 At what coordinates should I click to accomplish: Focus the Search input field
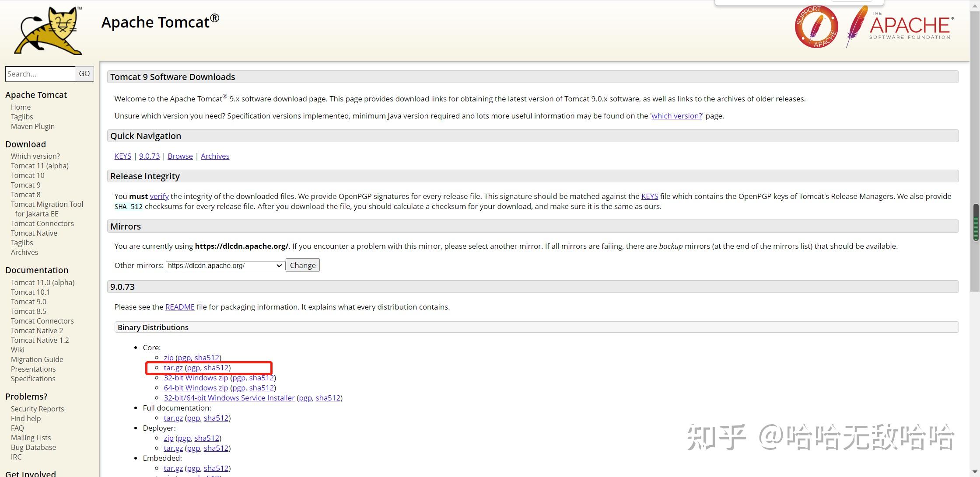click(x=40, y=74)
